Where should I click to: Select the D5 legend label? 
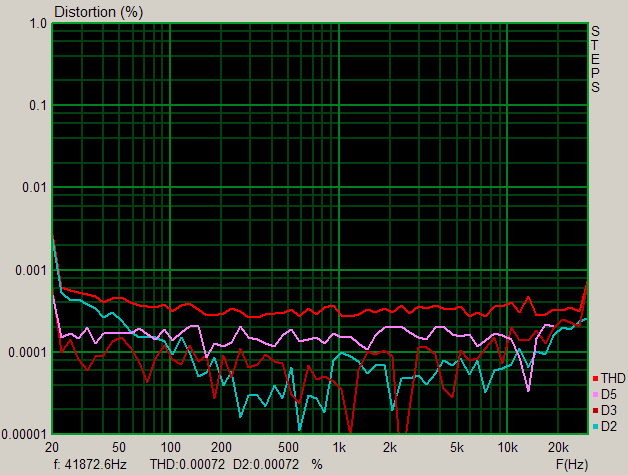(x=609, y=395)
